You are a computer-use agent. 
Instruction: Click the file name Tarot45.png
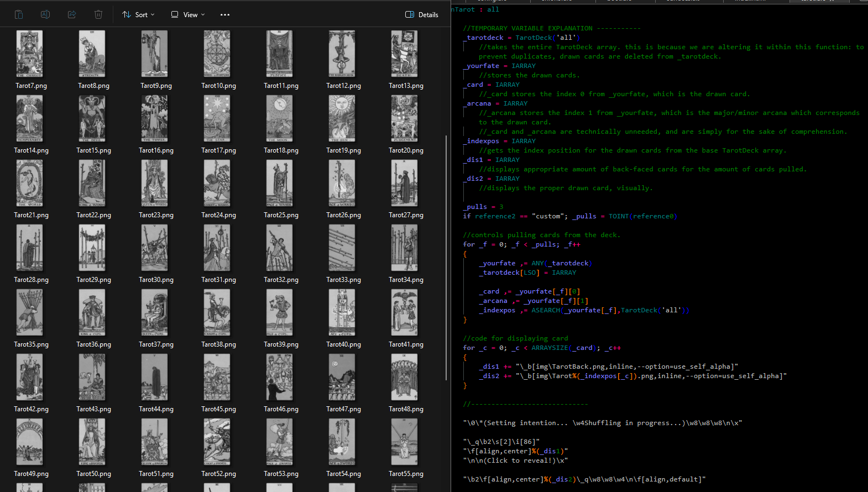point(219,409)
